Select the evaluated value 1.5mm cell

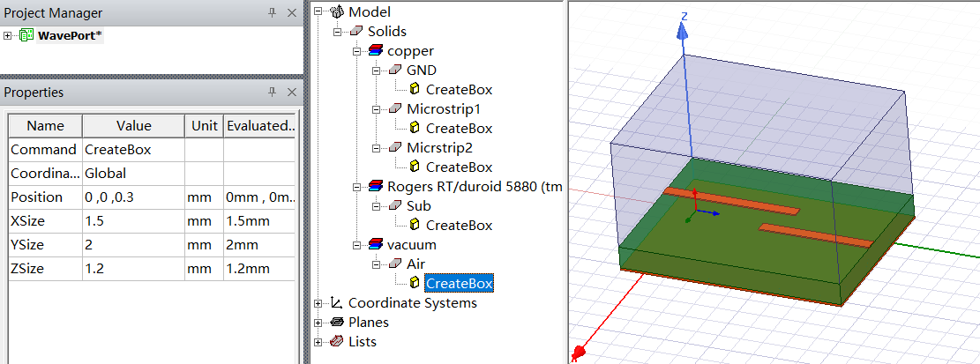(x=259, y=221)
